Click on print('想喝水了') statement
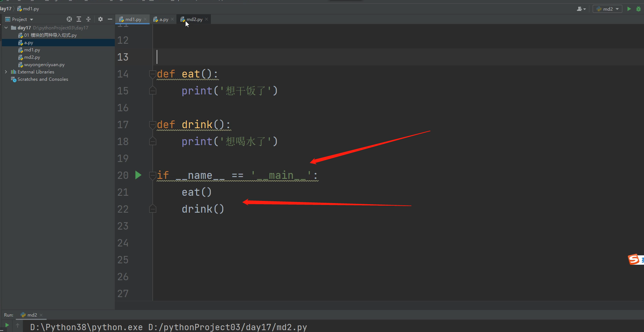Viewport: 644px width, 332px height. point(230,141)
